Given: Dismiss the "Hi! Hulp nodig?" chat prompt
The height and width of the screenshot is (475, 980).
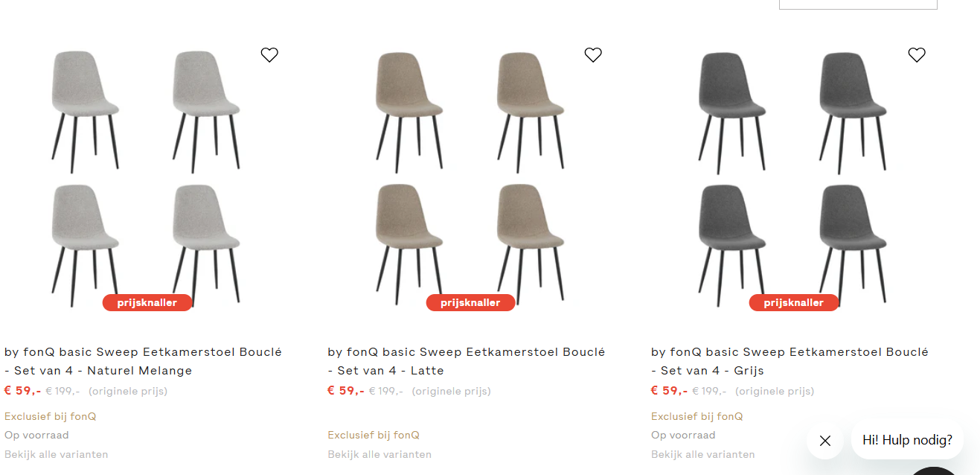Looking at the screenshot, I should (x=825, y=441).
